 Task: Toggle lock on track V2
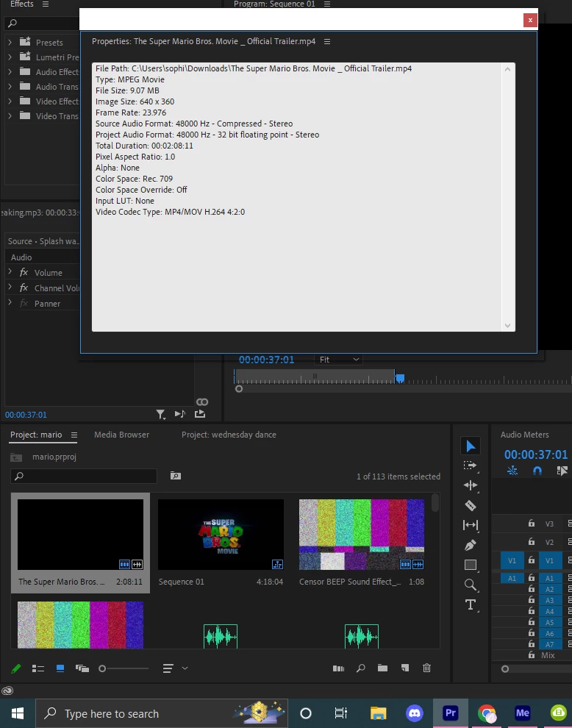[x=531, y=542]
